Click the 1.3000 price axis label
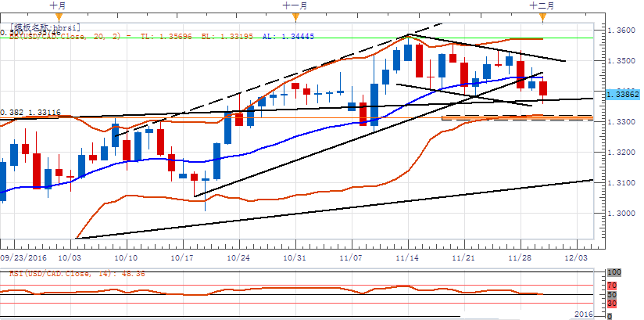The width and height of the screenshot is (644, 320). (623, 214)
